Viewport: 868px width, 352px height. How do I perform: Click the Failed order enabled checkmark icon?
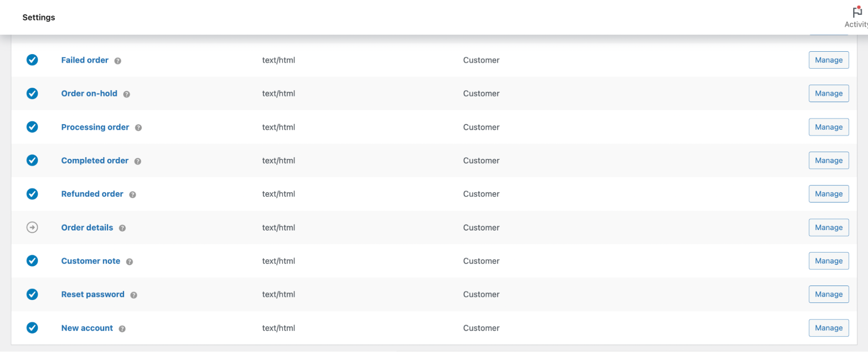coord(32,60)
